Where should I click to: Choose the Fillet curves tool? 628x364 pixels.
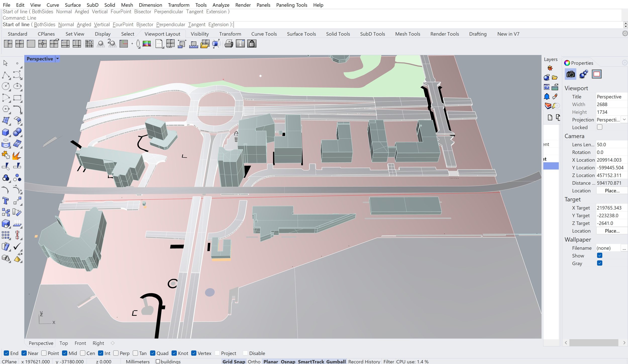coord(17,109)
